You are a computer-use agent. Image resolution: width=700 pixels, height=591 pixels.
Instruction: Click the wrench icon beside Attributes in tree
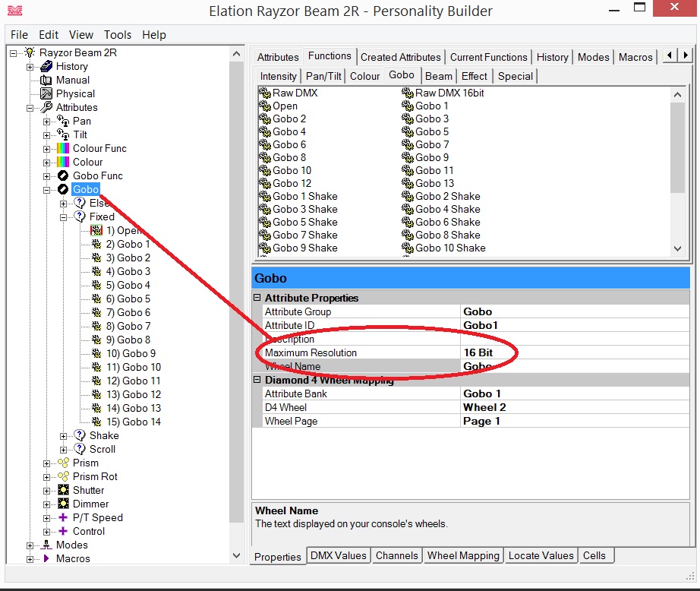pyautogui.click(x=46, y=107)
